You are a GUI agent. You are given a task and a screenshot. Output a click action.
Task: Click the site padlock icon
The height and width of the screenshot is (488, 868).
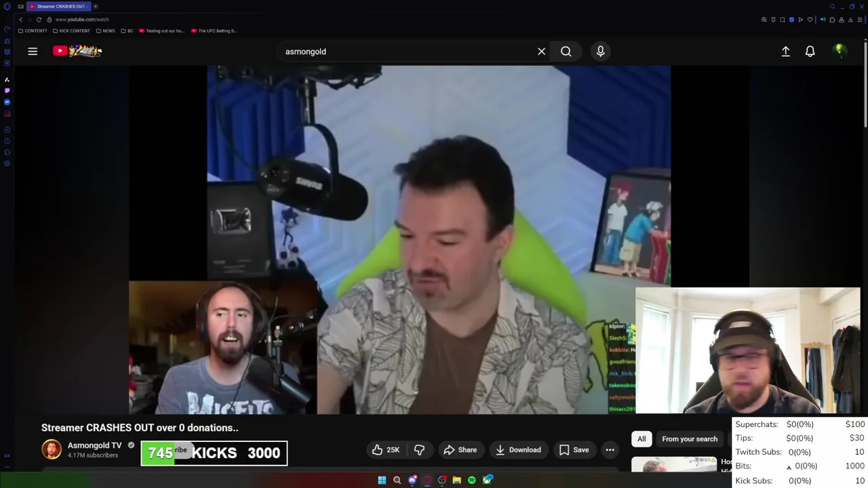49,20
